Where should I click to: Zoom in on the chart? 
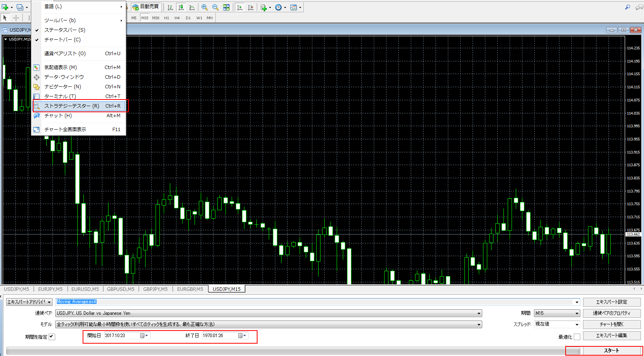click(205, 7)
